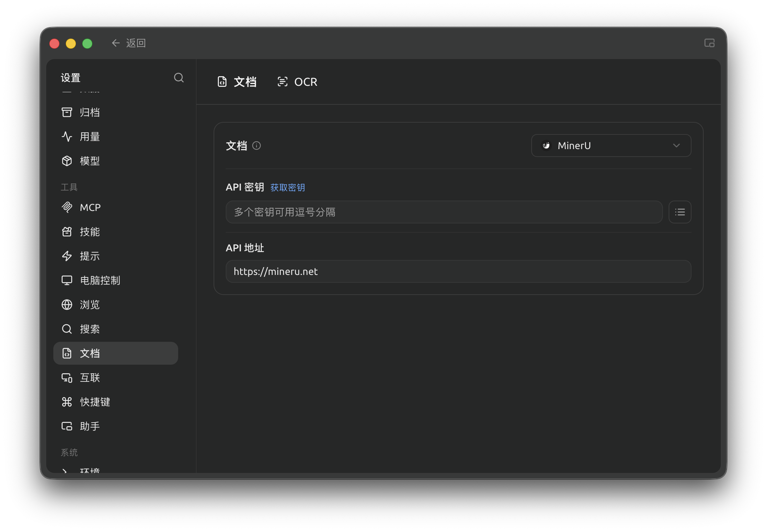Select 技能 skills in sidebar

[x=116, y=232]
